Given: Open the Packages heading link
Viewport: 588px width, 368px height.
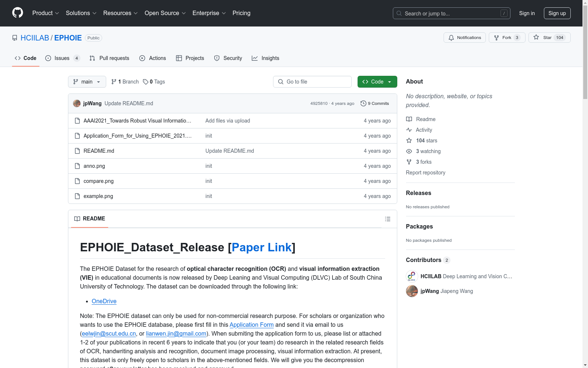Looking at the screenshot, I should [x=419, y=226].
